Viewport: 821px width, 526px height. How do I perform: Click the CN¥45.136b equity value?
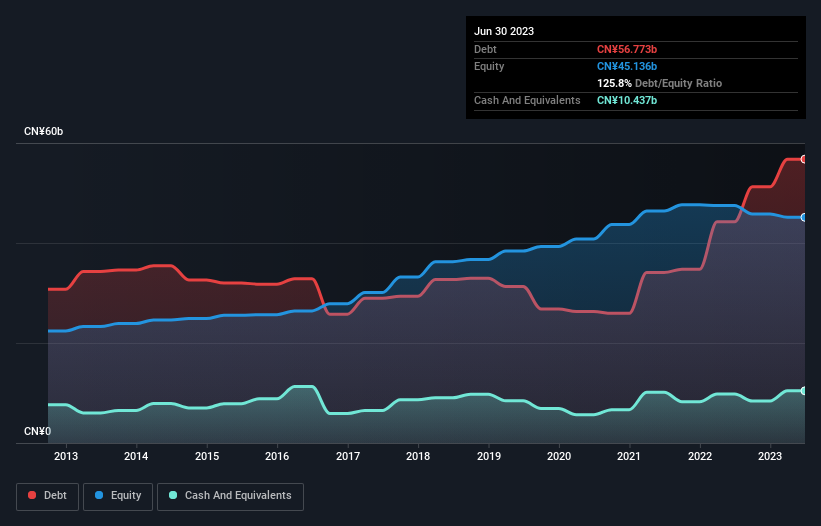[627, 66]
